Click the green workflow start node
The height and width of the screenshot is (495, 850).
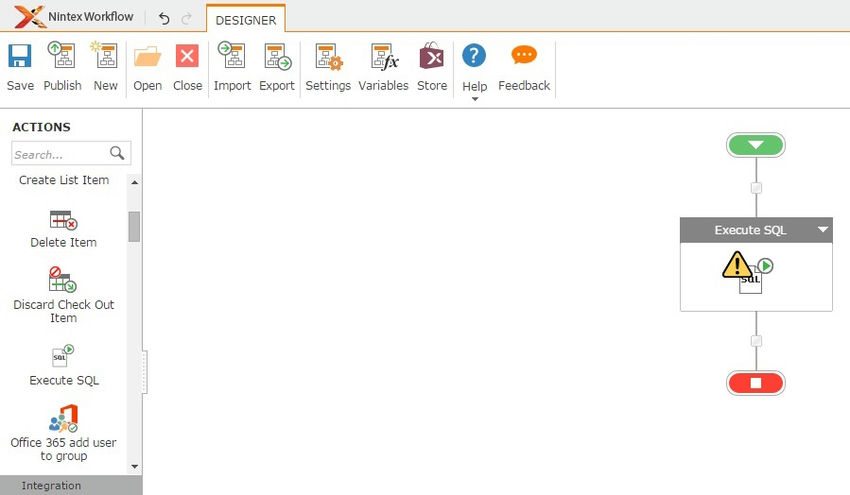tap(756, 145)
